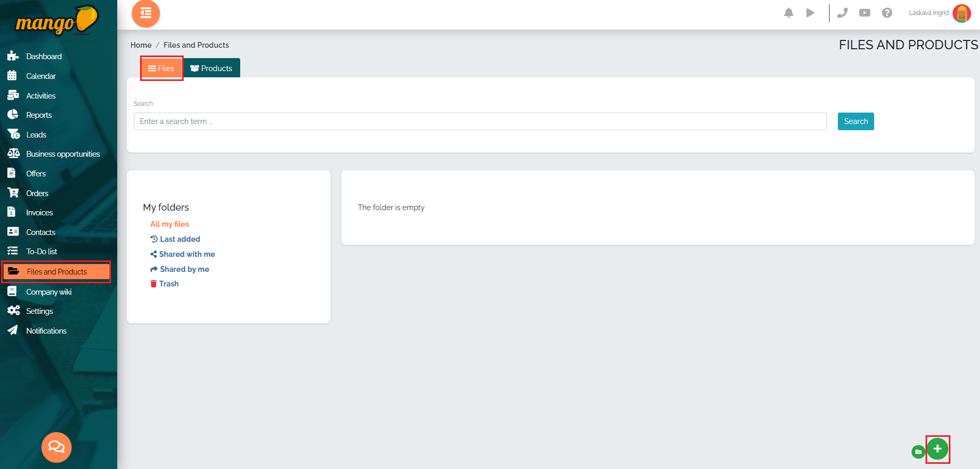Open the help question mark icon
Screen dimensions: 980x469
(887, 13)
